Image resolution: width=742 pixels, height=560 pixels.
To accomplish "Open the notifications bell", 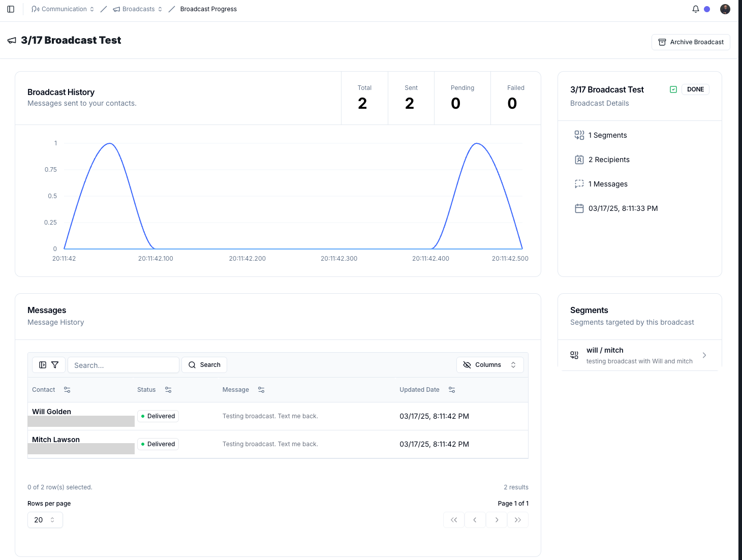I will click(x=696, y=9).
